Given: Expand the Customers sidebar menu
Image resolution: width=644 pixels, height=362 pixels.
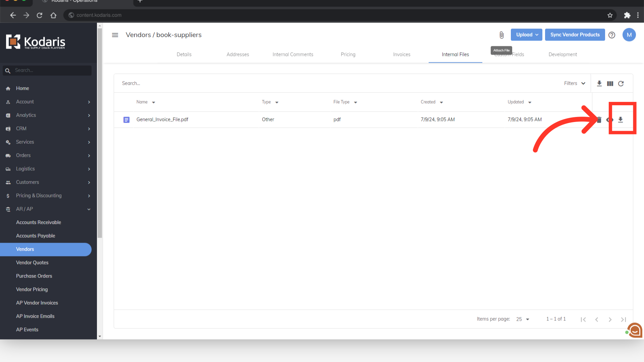Looking at the screenshot, I should point(89,182).
